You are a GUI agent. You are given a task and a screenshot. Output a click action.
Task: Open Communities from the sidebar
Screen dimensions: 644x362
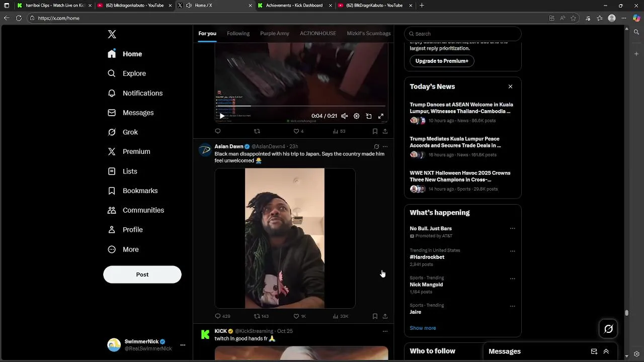(136, 210)
